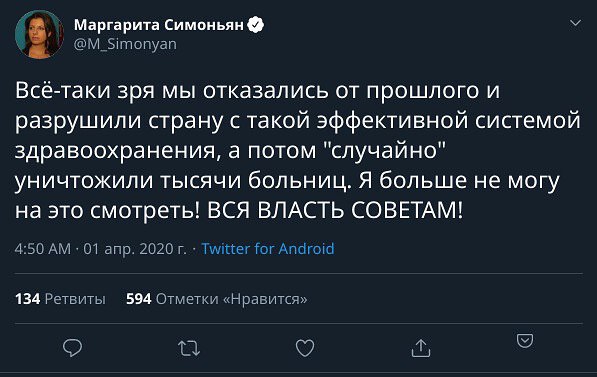597x377 pixels.
Task: Click the verified checkmark badge
Action: 255,25
